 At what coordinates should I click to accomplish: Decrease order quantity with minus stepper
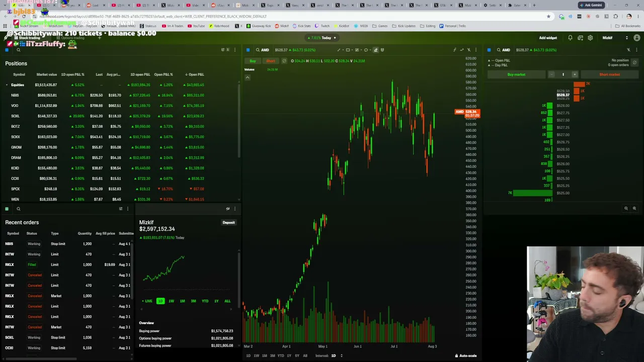(551, 74)
